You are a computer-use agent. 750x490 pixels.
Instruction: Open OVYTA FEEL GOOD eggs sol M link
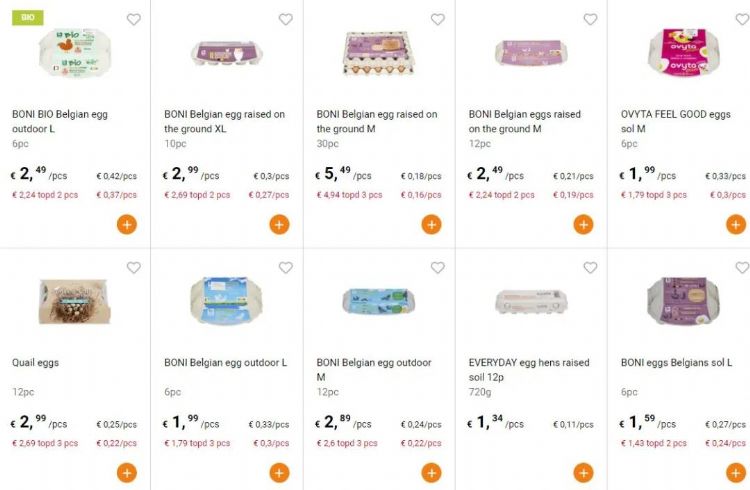pyautogui.click(x=675, y=121)
